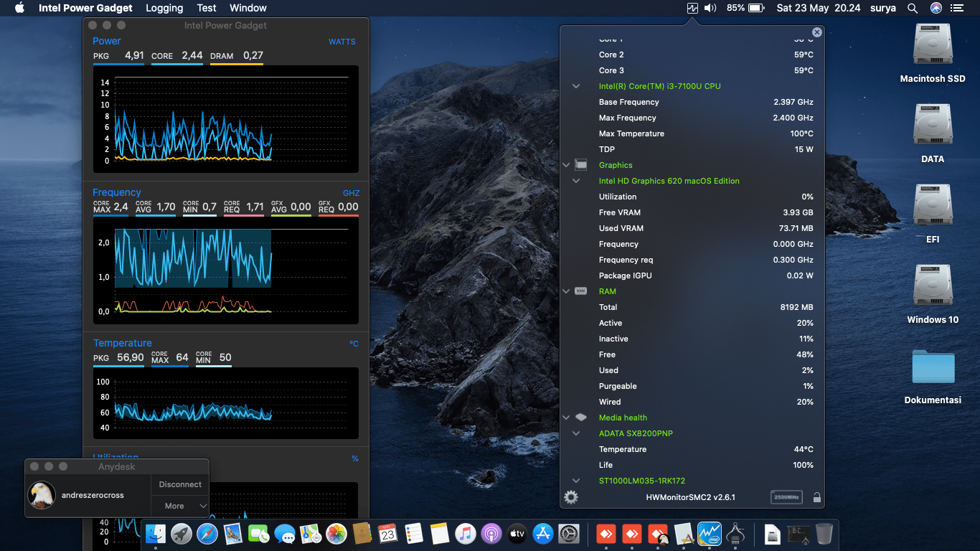Viewport: 980px width, 551px height.
Task: Click the °C unit label in Temperature
Action: (x=354, y=344)
